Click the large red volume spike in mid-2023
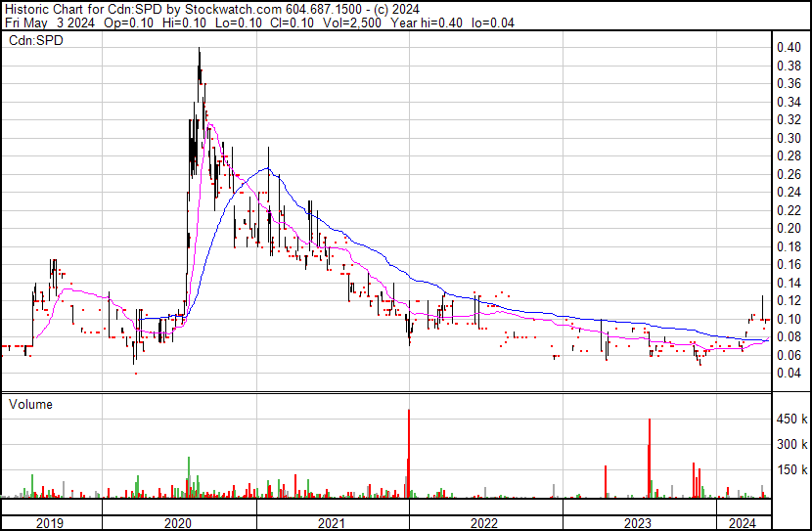 click(650, 459)
